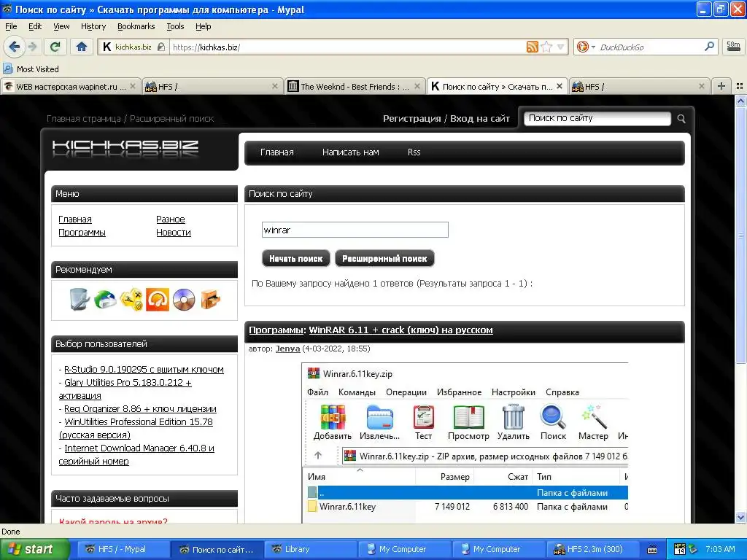Screen dimensions: 747x560
Task: Close the WEB мастерская wapinet.ru tab
Action: [x=133, y=86]
